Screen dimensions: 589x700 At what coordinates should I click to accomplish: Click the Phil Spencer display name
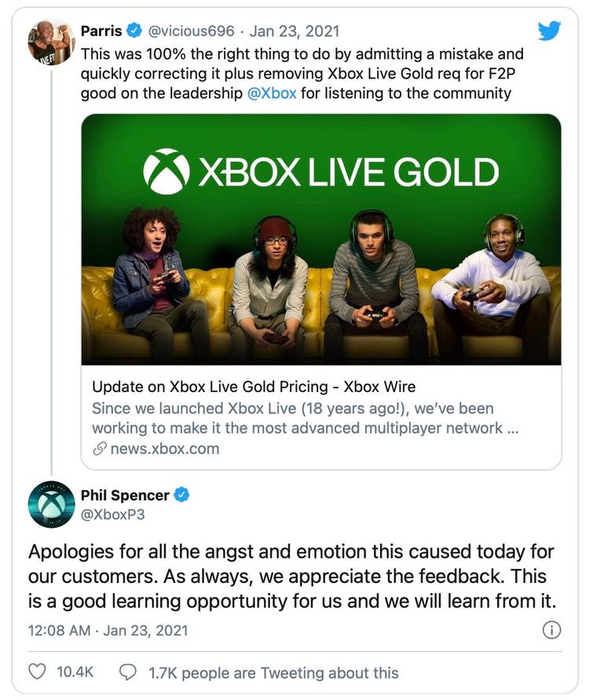pos(124,495)
